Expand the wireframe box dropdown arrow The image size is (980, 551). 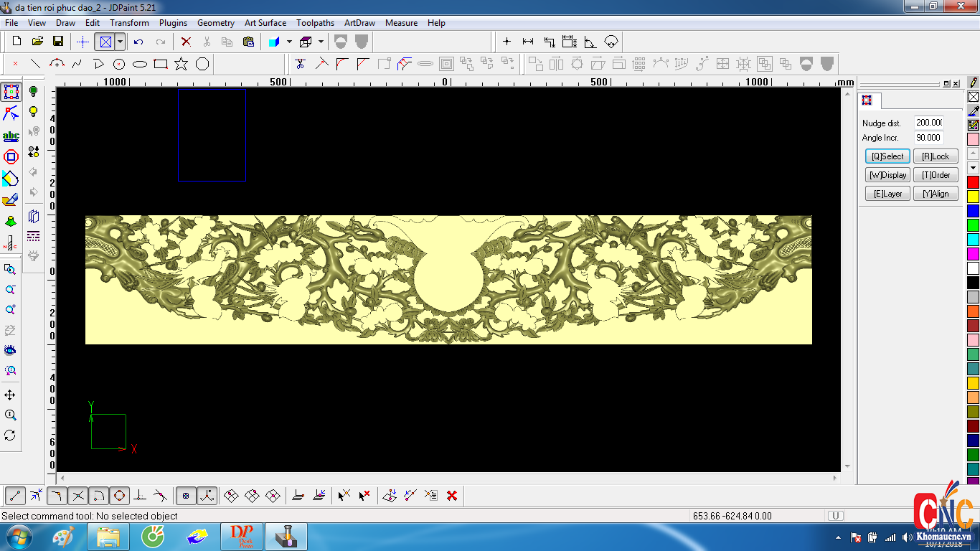click(x=321, y=42)
